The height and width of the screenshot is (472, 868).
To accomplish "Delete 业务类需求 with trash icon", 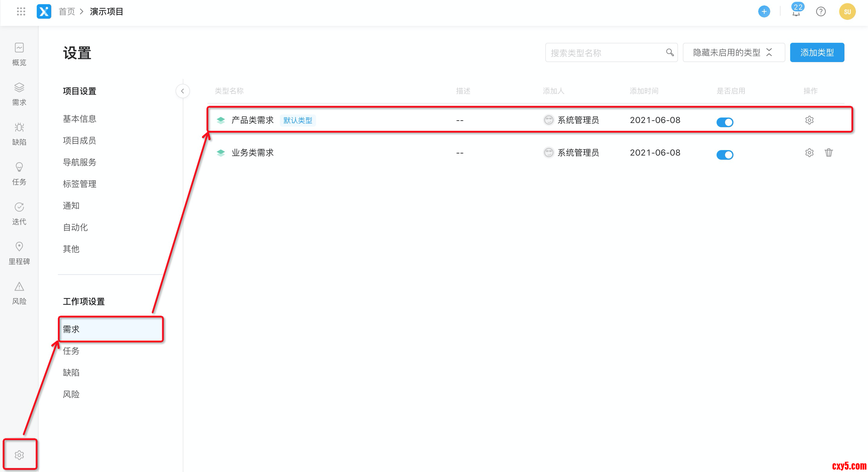I will click(x=828, y=153).
